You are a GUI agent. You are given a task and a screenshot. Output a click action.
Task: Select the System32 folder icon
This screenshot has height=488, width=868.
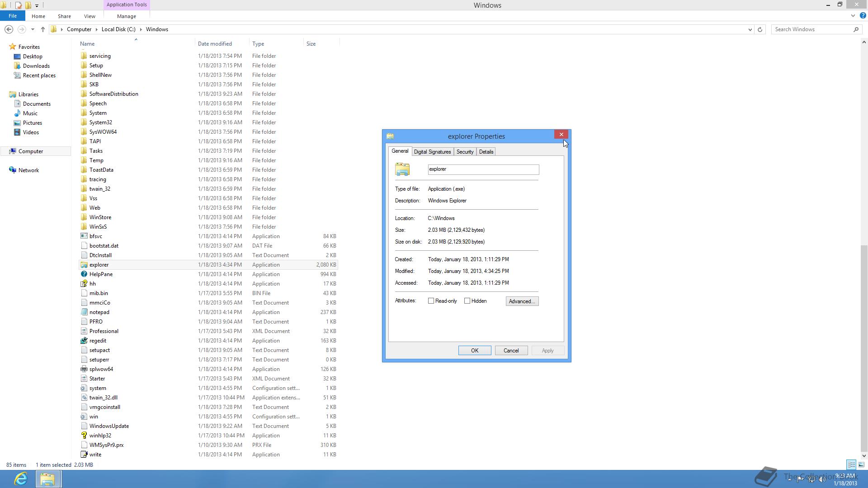tap(84, 122)
